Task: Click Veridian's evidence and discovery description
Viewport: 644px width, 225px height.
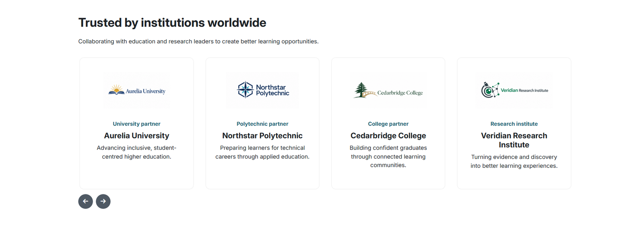Action: click(514, 161)
